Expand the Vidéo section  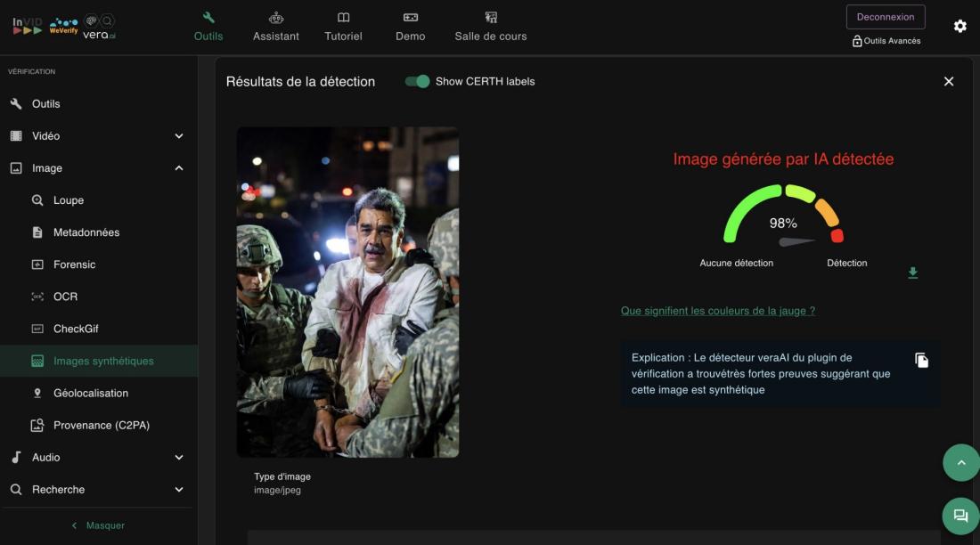178,136
